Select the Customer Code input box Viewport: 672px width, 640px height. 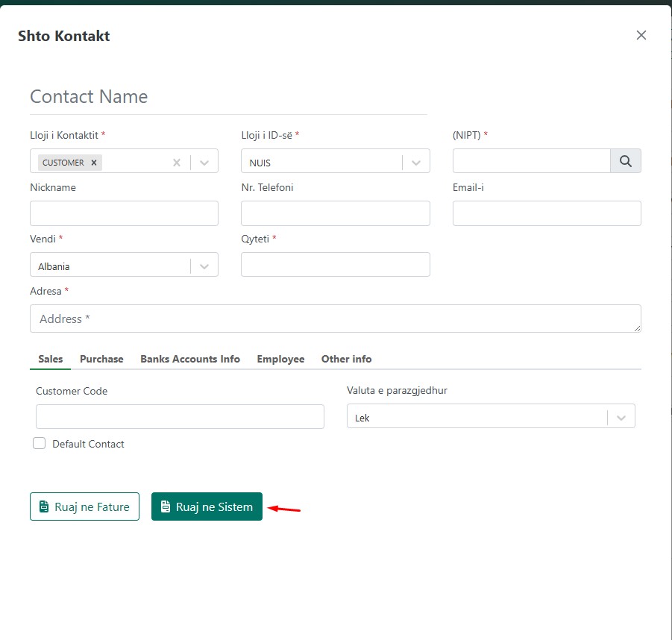[180, 416]
